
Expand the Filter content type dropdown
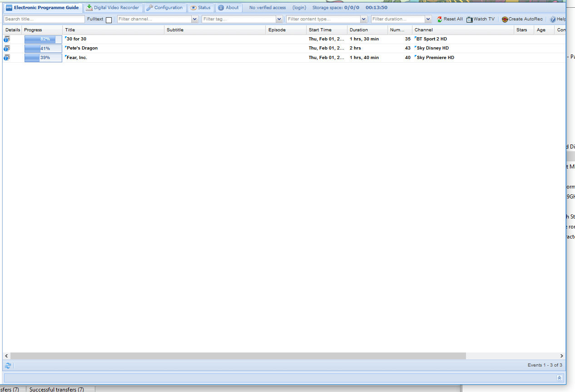(x=363, y=19)
